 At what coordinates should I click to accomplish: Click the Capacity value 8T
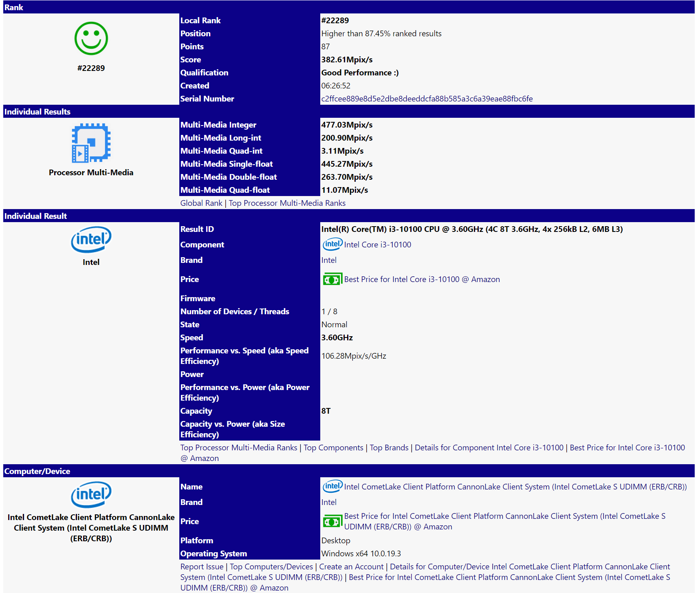326,411
